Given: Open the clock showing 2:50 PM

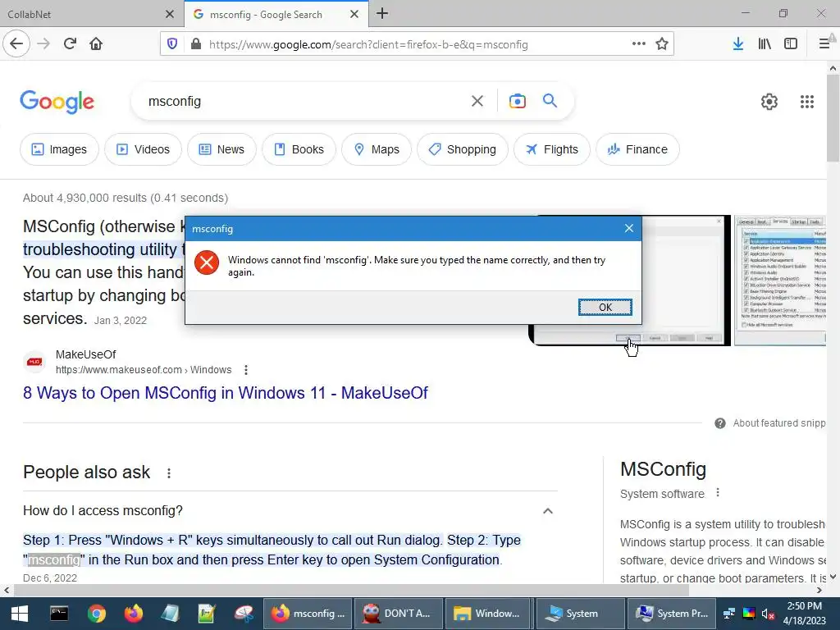Looking at the screenshot, I should click(805, 614).
